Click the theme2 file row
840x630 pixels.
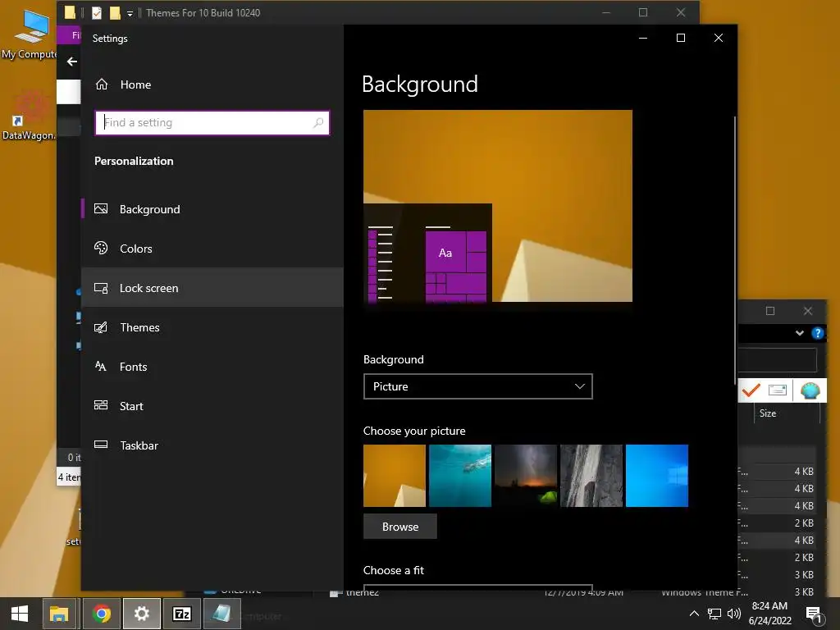pos(362,591)
